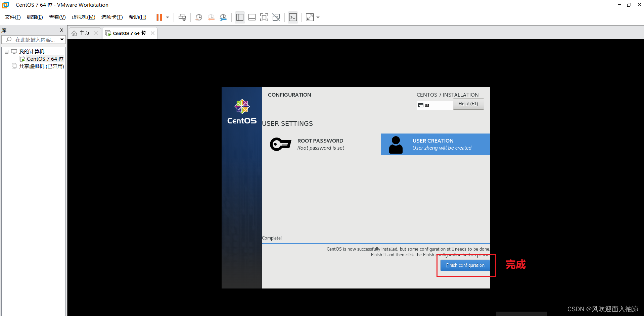Click the pause virtual machine icon
The image size is (644, 316).
[x=159, y=17]
